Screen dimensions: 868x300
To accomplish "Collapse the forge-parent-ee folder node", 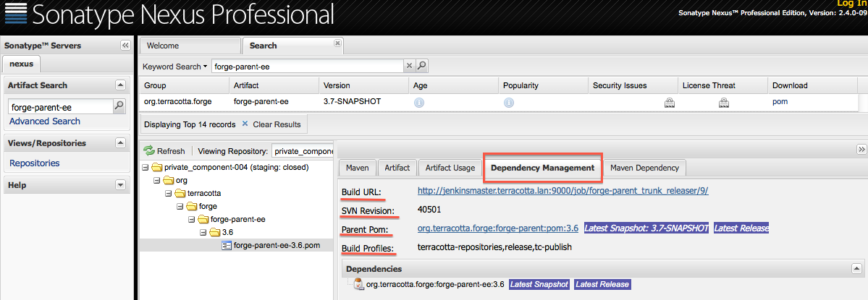I will (192, 219).
